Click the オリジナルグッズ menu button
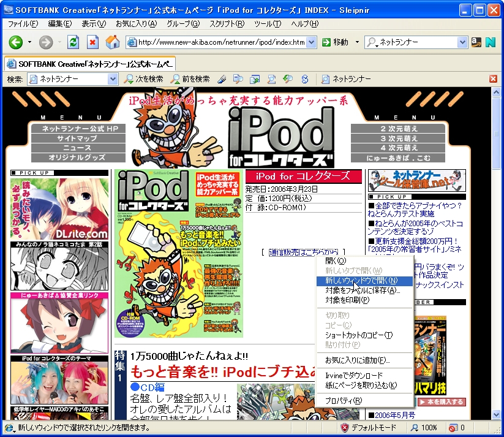Screen dimensions: 504x437 click(x=78, y=158)
